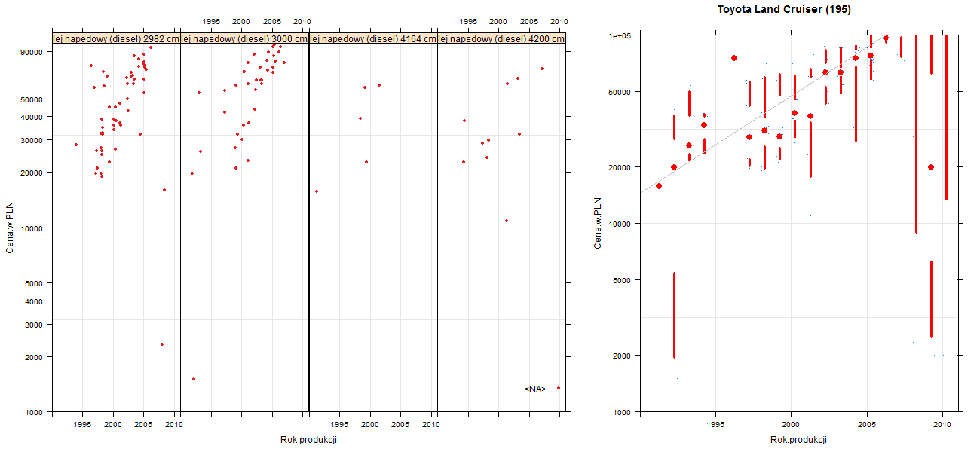980x452 pixels.
Task: Click the red data point beside the <NA> label
Action: 559,388
